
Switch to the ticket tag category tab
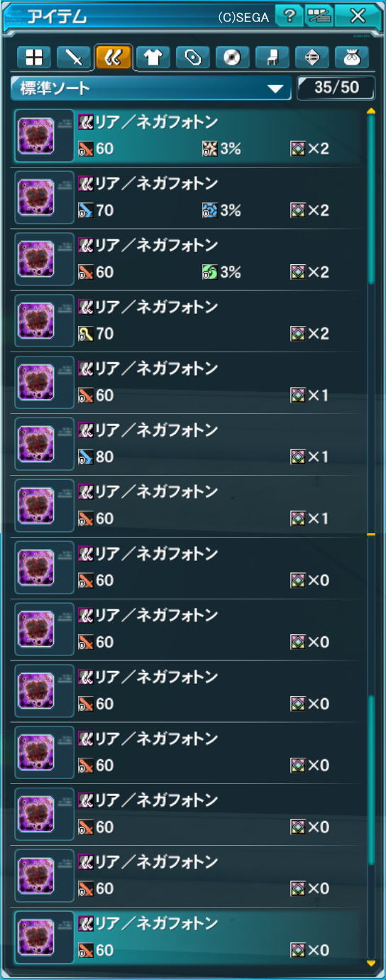tap(192, 58)
